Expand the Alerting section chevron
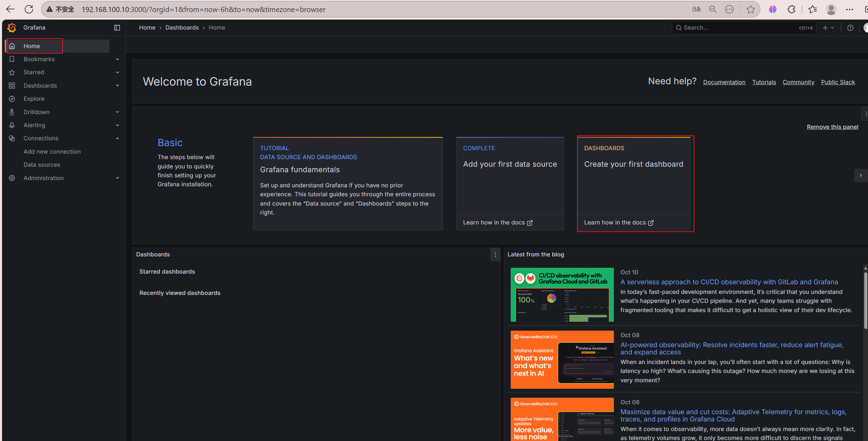This screenshot has height=441, width=868. (117, 125)
